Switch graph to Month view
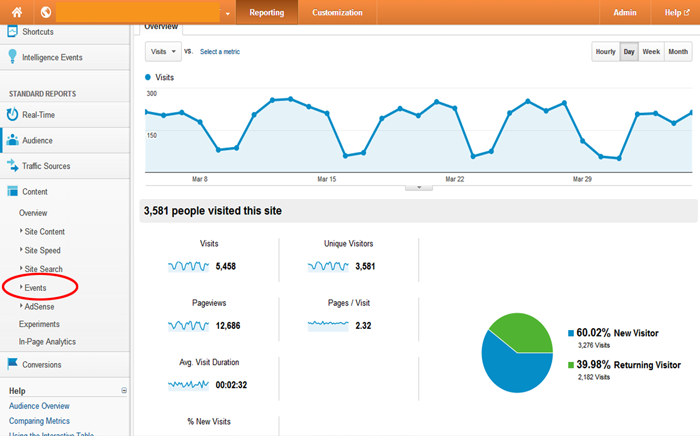The width and height of the screenshot is (700, 436). [678, 52]
